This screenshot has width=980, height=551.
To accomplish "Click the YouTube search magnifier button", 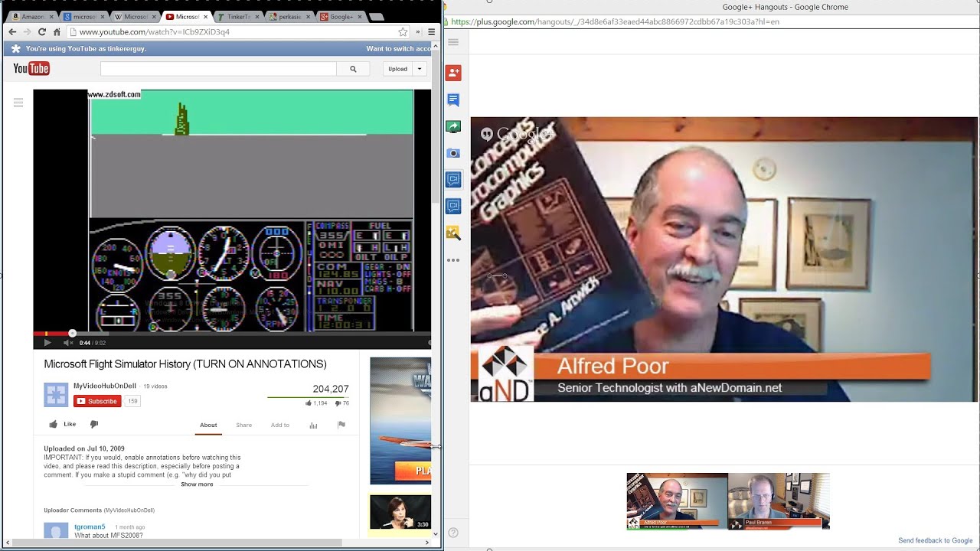I will [x=353, y=69].
